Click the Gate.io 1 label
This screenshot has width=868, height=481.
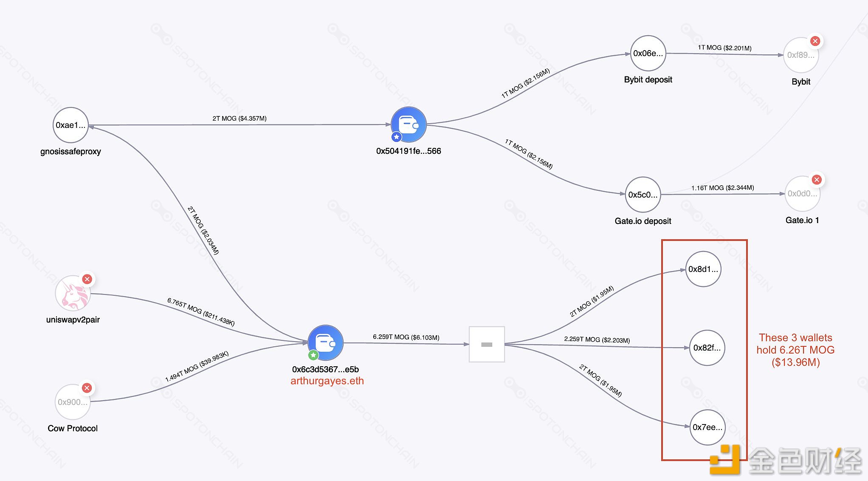(802, 220)
